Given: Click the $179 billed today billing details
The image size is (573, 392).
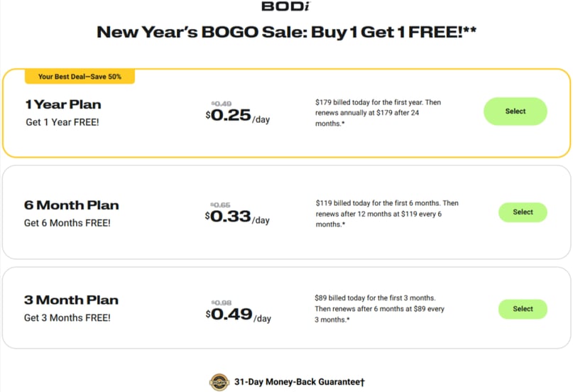Looking at the screenshot, I should click(x=378, y=113).
